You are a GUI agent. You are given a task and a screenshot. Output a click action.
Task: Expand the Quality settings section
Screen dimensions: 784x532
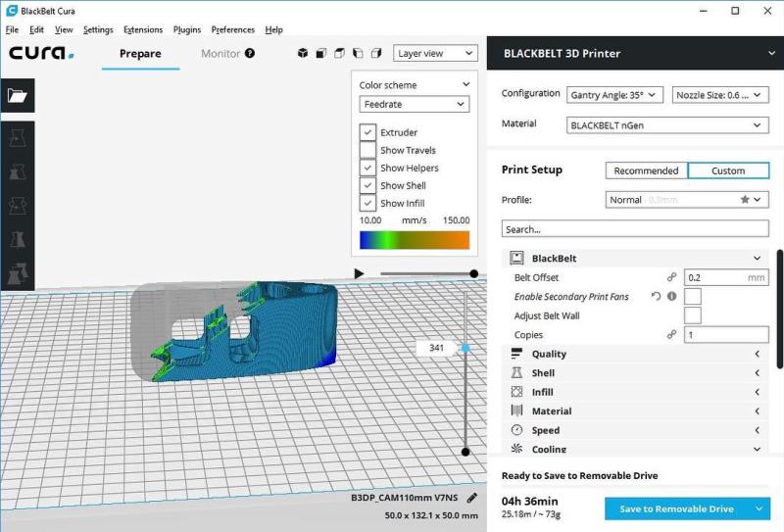click(635, 354)
